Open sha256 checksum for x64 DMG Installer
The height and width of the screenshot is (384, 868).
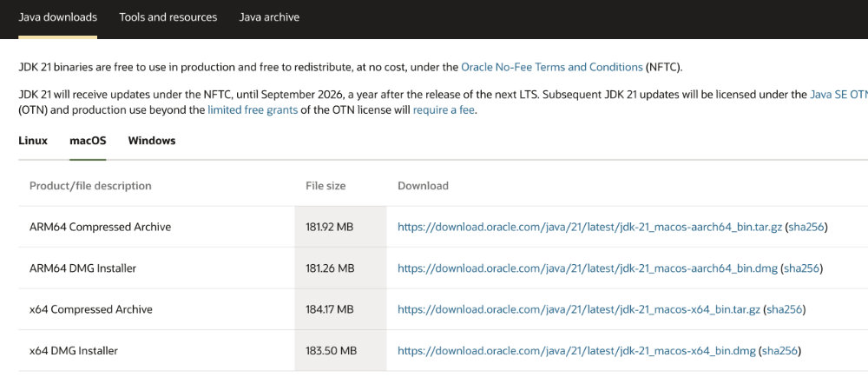(x=780, y=351)
